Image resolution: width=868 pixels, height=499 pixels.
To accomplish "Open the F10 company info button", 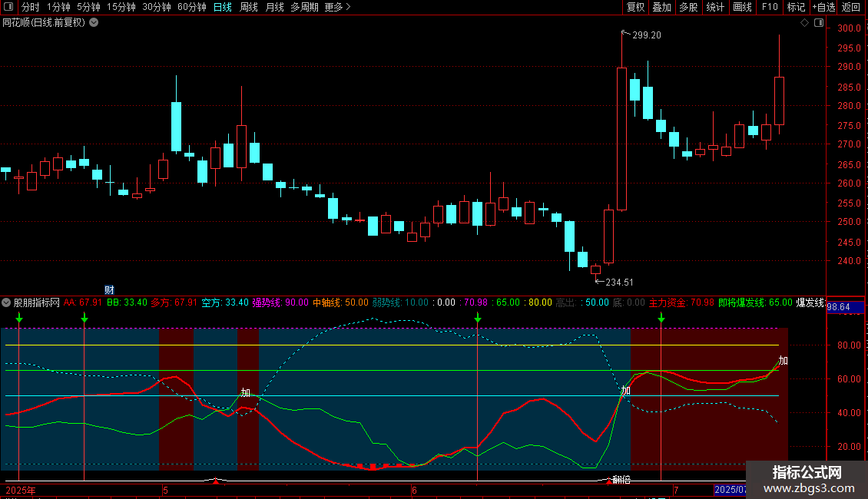I will 770,7.
